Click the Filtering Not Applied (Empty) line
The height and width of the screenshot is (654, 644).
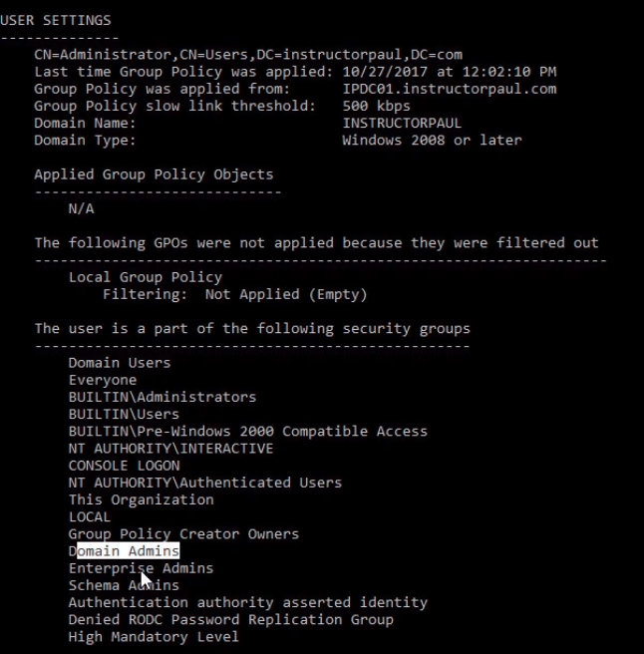coord(235,294)
